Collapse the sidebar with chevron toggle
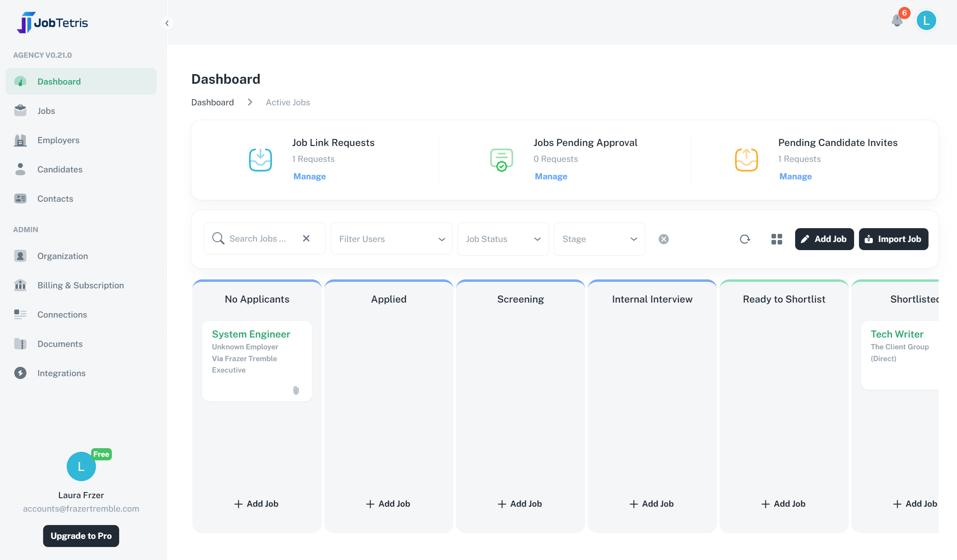The height and width of the screenshot is (560, 957). (x=167, y=23)
